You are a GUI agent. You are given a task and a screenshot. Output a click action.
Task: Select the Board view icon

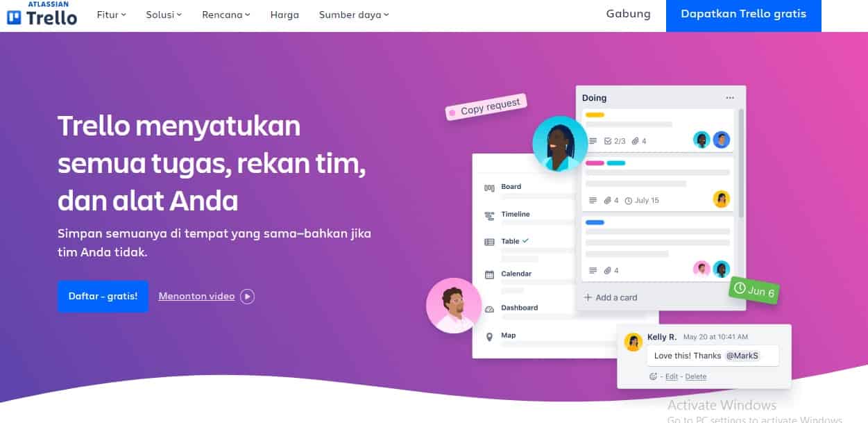point(489,188)
